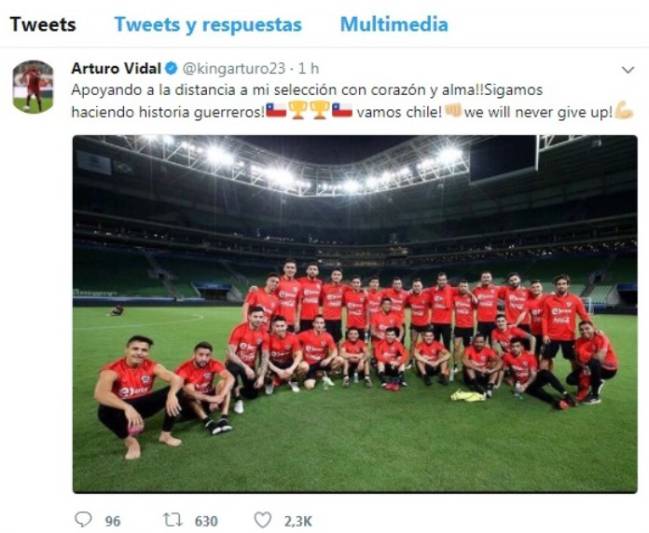Expand the tweet options chevron menu

[628, 70]
